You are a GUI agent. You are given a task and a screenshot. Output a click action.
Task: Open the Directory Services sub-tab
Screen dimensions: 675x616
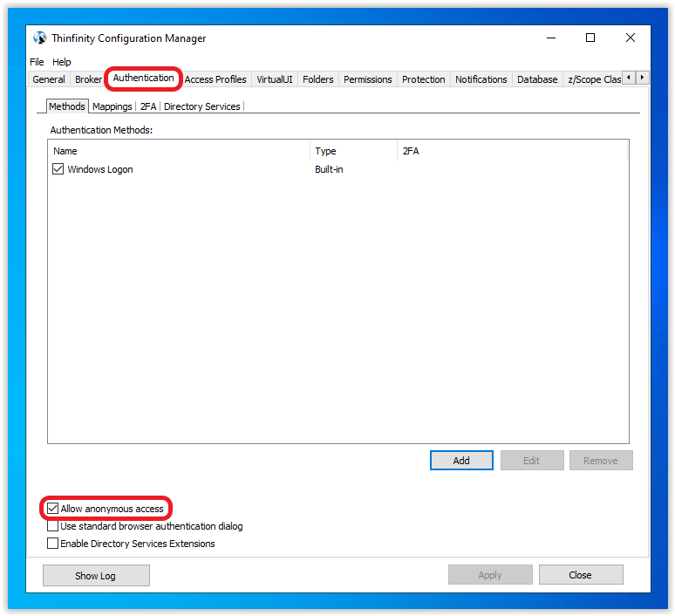pos(202,106)
